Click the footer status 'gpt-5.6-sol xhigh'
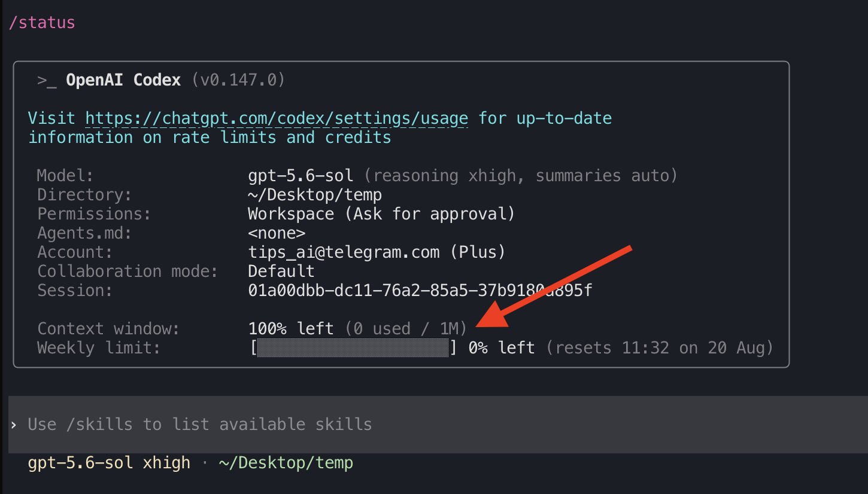The height and width of the screenshot is (494, 868). [x=109, y=463]
